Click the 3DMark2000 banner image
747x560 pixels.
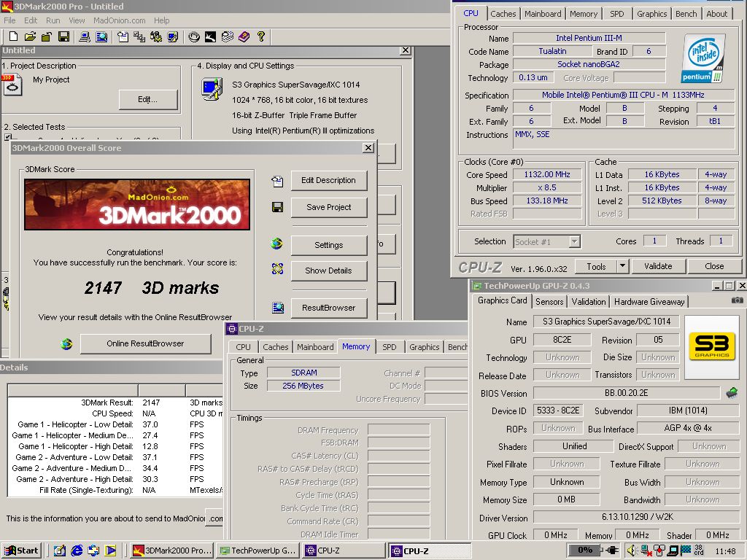(x=137, y=205)
